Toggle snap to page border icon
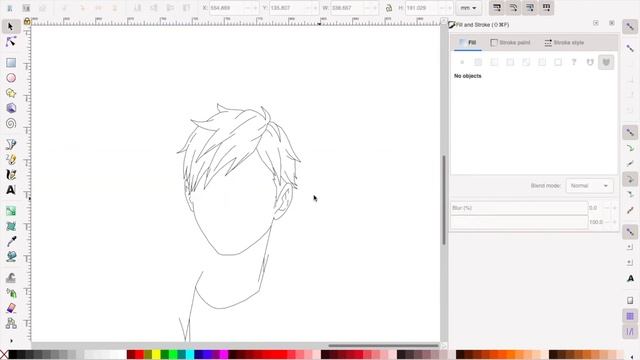The image size is (640, 360). 630,300
